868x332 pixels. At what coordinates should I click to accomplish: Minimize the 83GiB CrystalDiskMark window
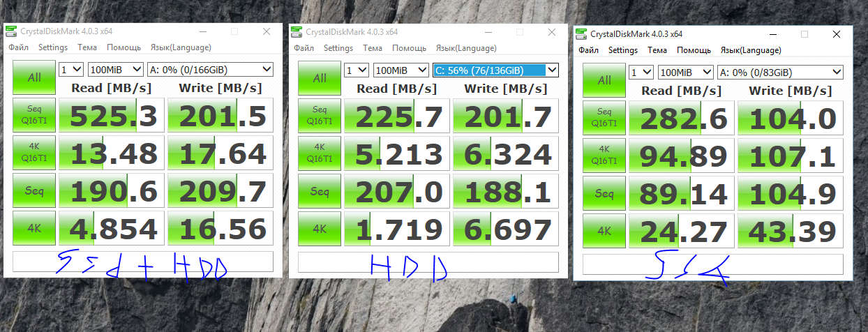[x=772, y=34]
